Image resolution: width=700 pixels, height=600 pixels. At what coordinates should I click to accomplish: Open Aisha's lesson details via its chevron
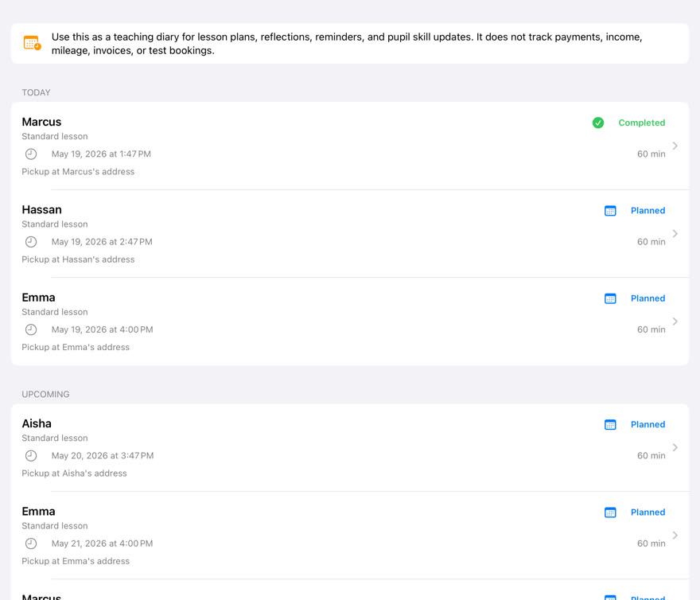coord(675,448)
